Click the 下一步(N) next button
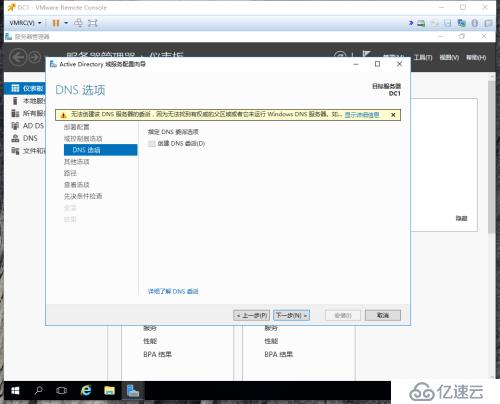This screenshot has height=404, width=500. click(292, 315)
